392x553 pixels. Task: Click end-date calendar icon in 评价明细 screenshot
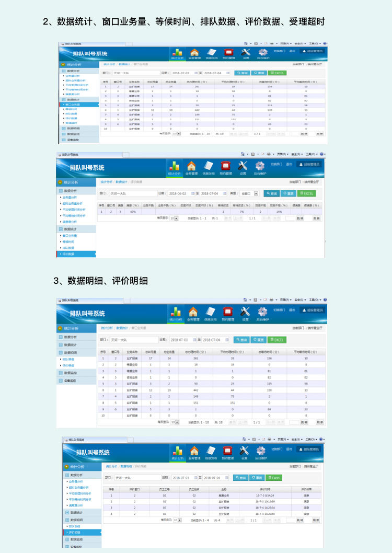pos(227,478)
